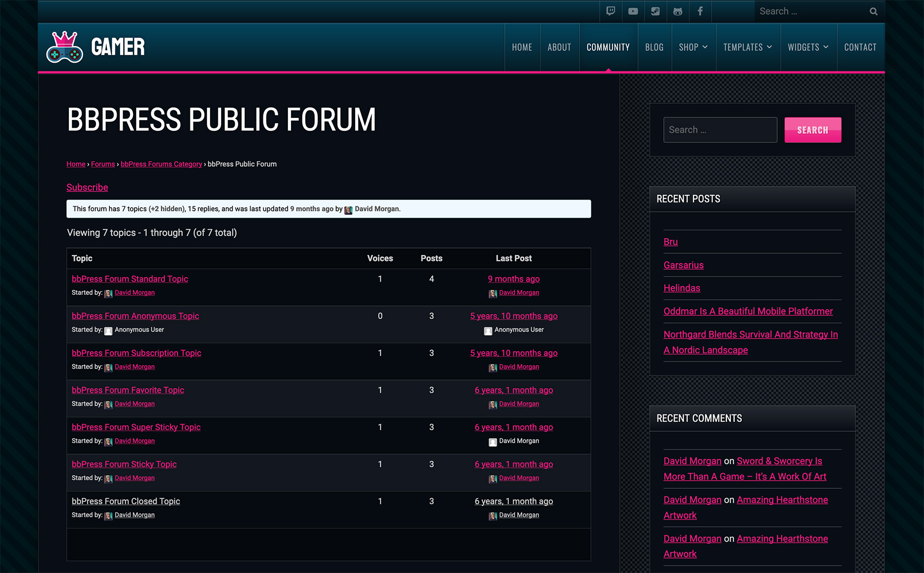Click the Voices column header
Image resolution: width=924 pixels, height=573 pixels.
click(380, 258)
